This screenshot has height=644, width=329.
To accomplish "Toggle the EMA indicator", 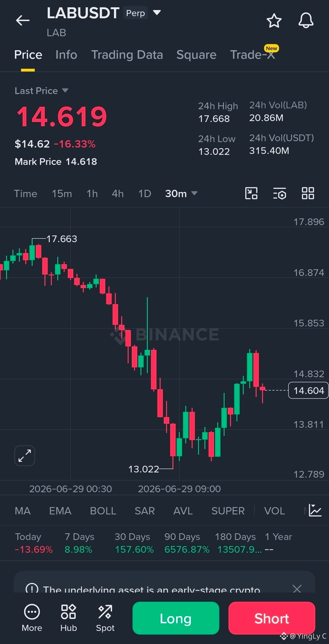I will 60,511.
